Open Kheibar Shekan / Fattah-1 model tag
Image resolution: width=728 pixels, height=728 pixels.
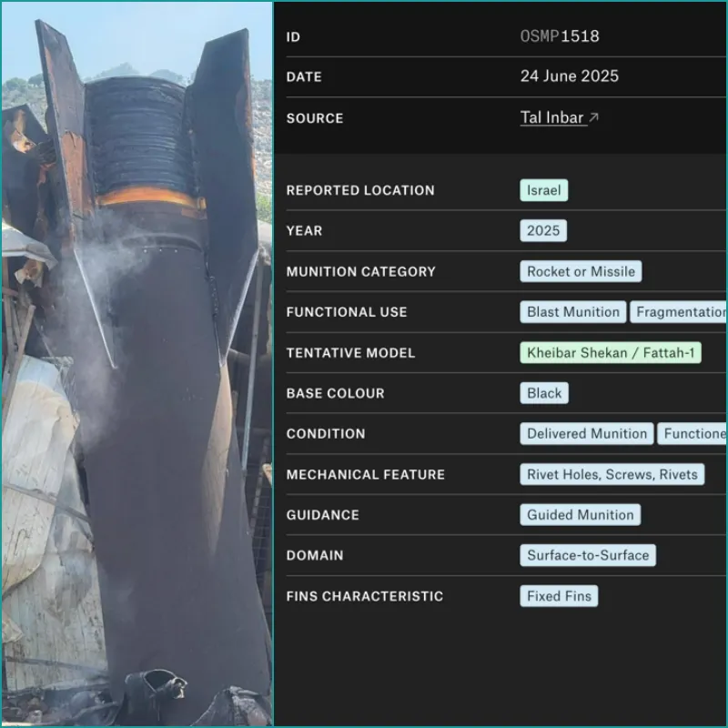611,353
